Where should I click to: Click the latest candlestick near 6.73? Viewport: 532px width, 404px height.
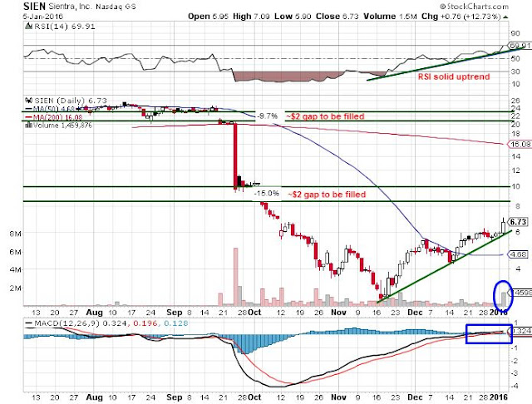coord(503,225)
